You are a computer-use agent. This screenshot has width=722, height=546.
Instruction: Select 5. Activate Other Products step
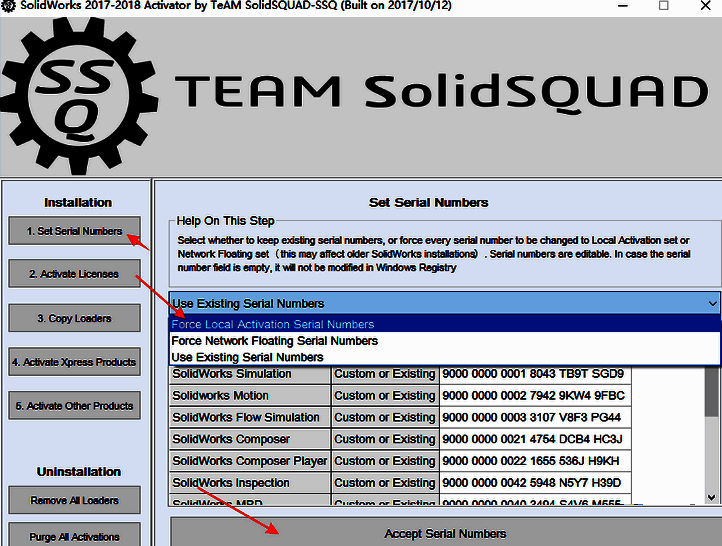[x=75, y=406]
